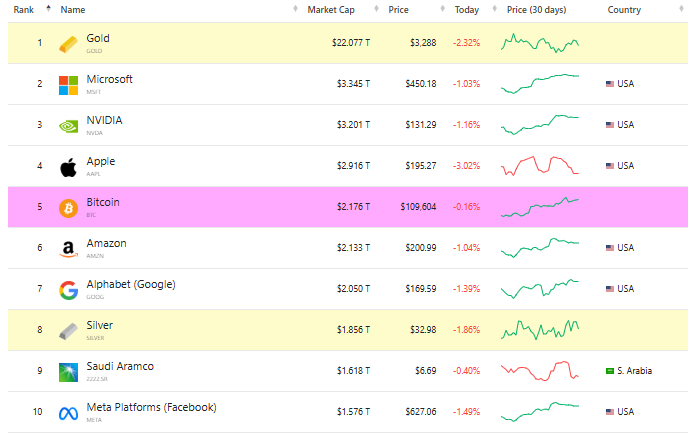Open the Alphabet (Google) link
697x434 pixels.
[x=131, y=285]
